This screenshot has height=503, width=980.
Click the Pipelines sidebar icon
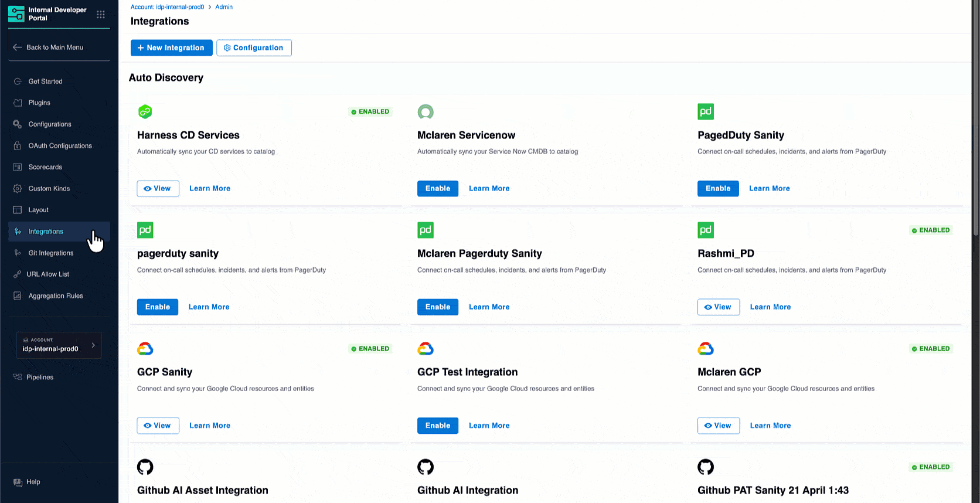[x=18, y=377]
